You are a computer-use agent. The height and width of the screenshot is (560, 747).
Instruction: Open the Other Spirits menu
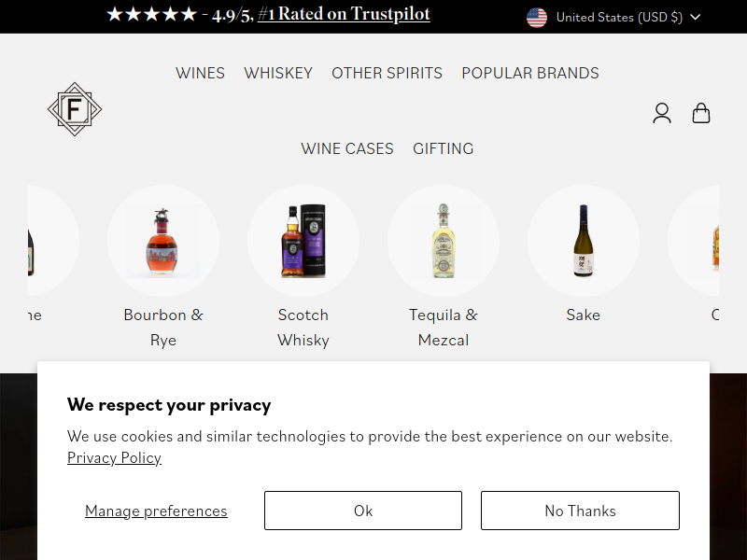387,73
